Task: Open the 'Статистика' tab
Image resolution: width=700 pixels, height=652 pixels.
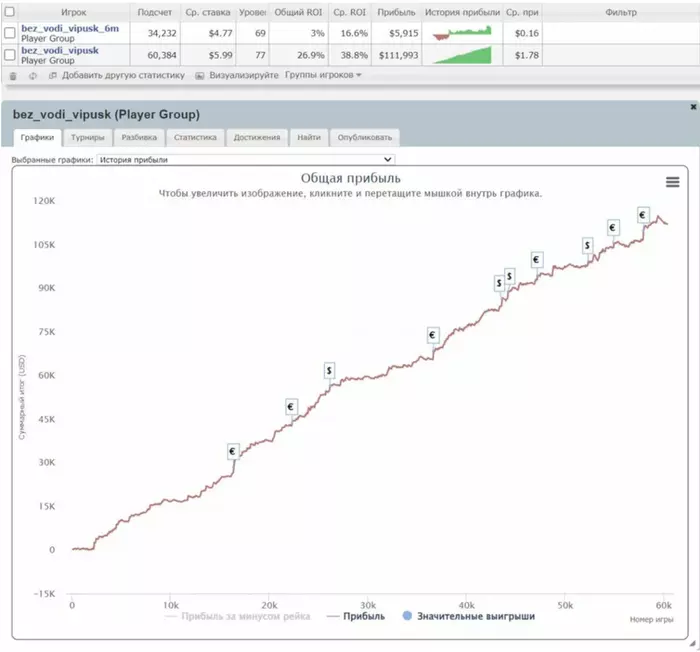Action: point(195,138)
